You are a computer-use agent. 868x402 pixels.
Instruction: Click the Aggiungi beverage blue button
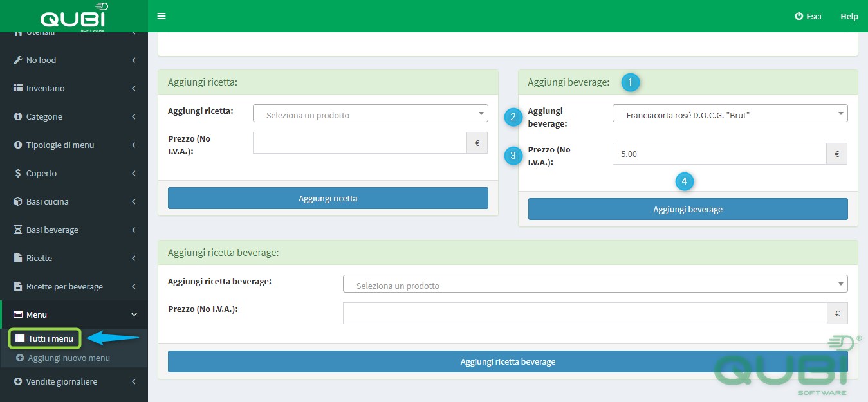pos(688,209)
